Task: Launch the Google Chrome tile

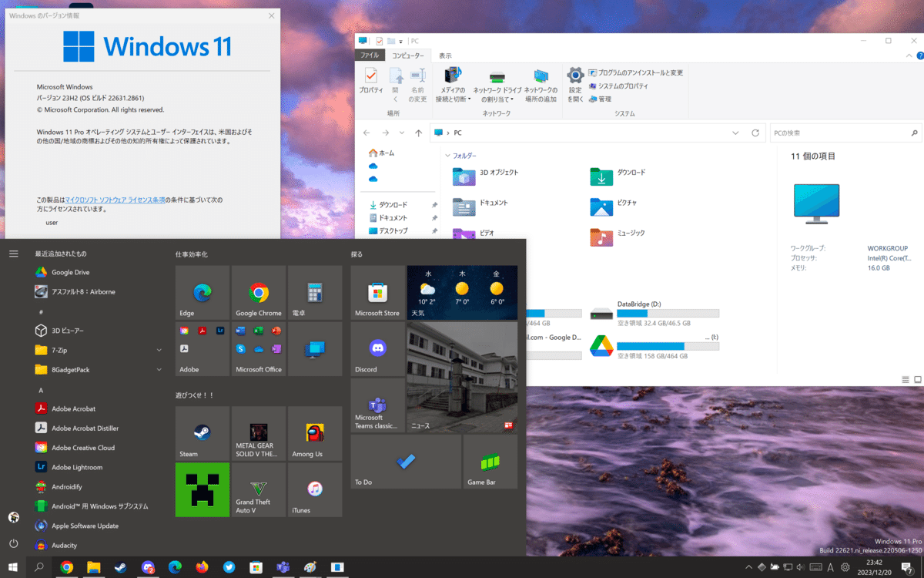Action: point(259,293)
